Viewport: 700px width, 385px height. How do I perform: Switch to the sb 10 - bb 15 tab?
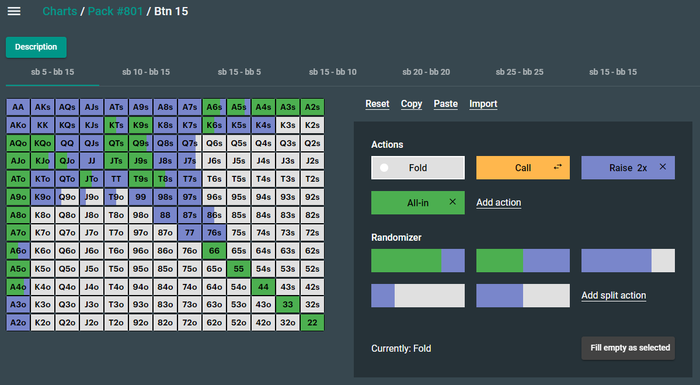(146, 72)
